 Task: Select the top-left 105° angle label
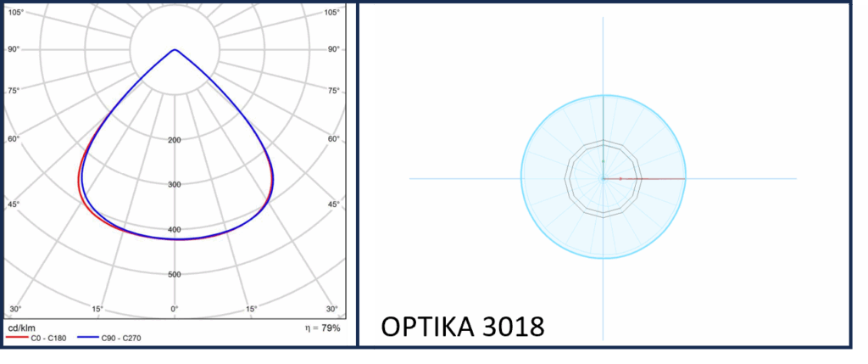16,13
